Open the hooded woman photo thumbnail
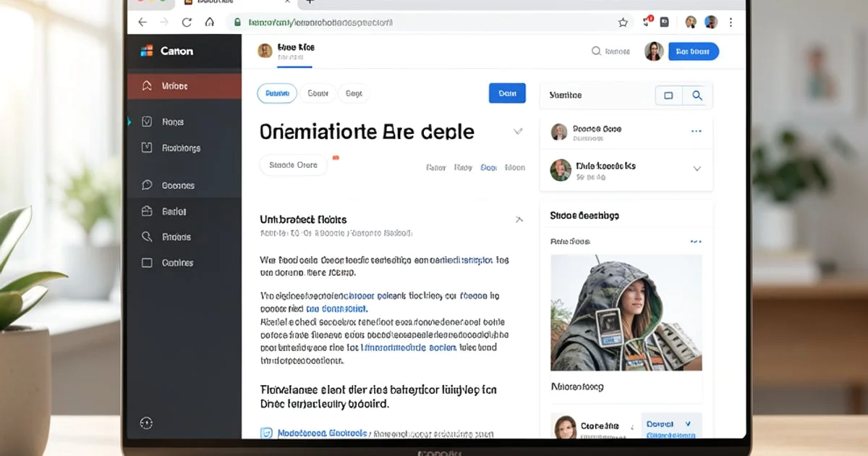Screen dimensions: 868x456 [x=626, y=312]
